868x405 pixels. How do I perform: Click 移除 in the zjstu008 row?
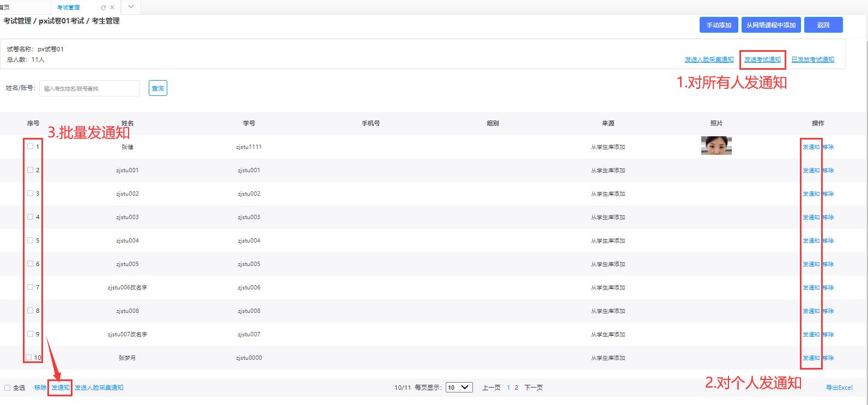coord(828,311)
